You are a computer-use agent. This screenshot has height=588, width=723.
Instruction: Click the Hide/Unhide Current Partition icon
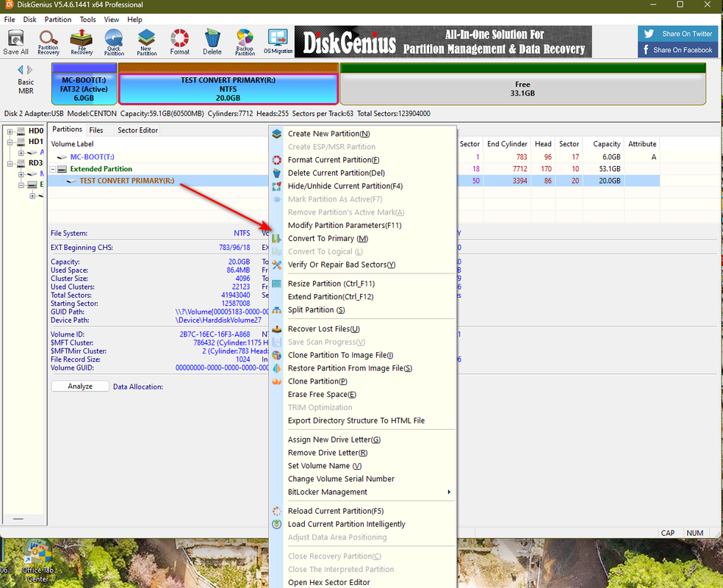(277, 186)
